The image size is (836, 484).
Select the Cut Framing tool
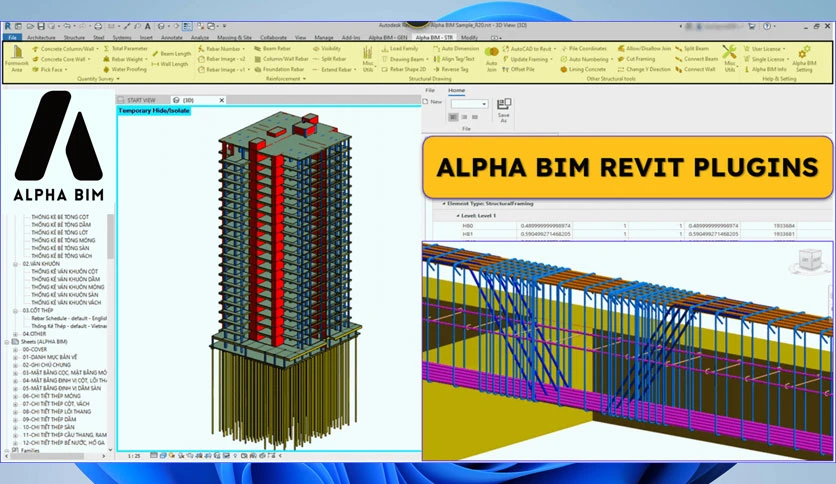(x=636, y=59)
